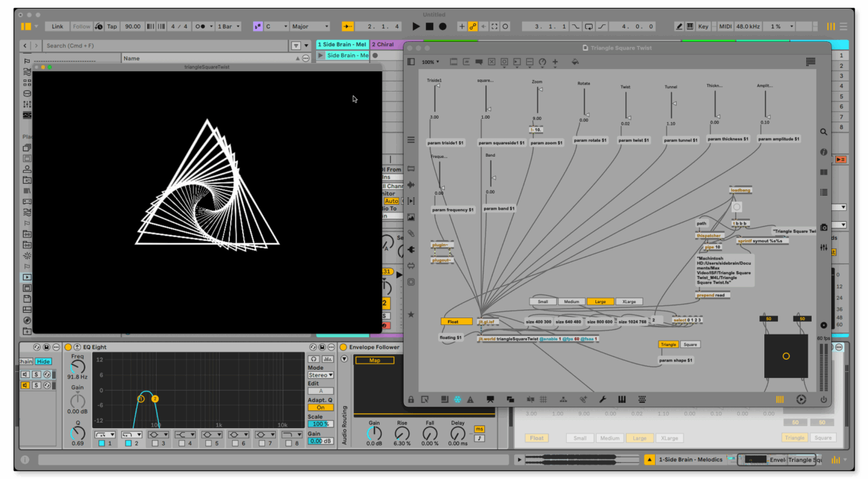Open the 1 Bar quantization dropdown
The width and height of the screenshot is (868, 479).
pyautogui.click(x=229, y=26)
